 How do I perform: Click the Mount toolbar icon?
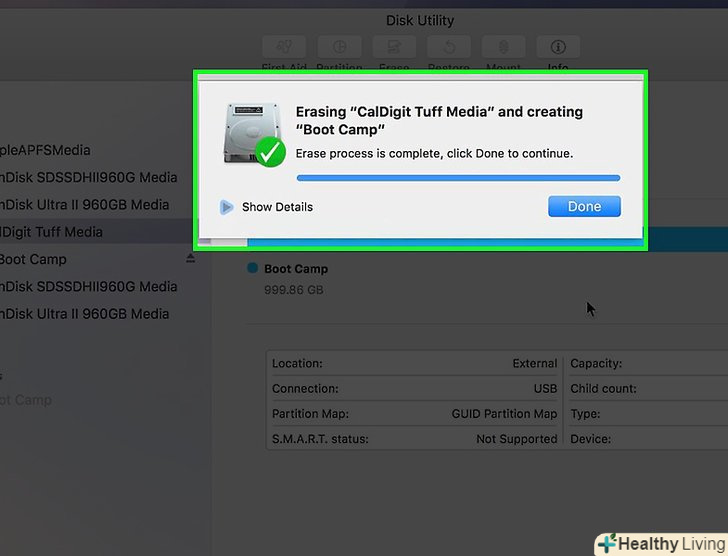point(503,47)
